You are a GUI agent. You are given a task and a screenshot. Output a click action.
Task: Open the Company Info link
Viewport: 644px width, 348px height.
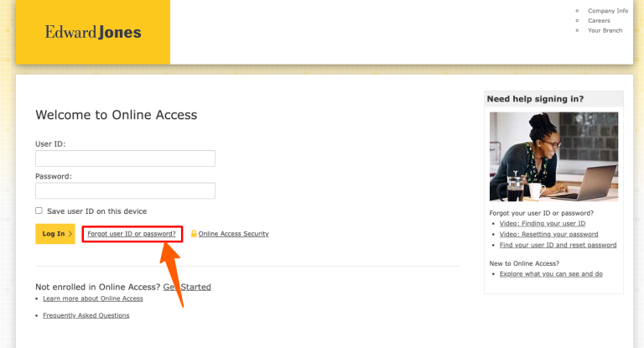pos(607,11)
